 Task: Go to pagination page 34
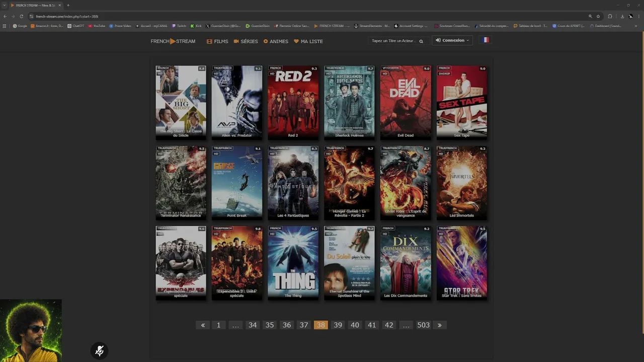click(x=253, y=325)
